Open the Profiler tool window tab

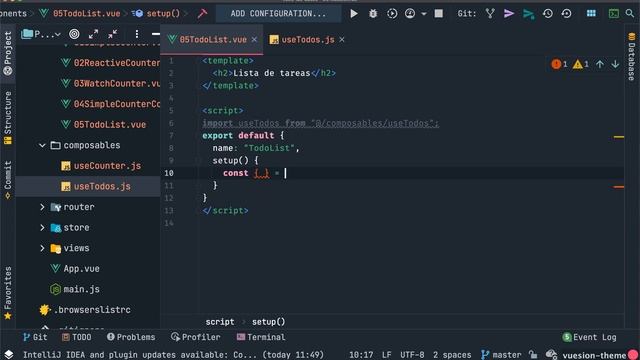(196, 337)
